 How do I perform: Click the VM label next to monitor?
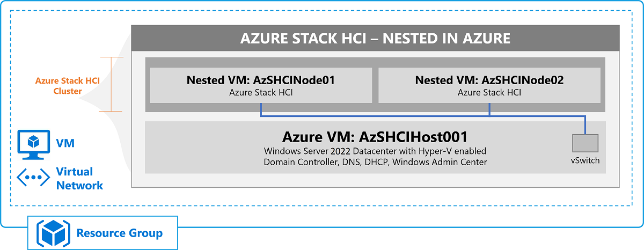pos(65,143)
